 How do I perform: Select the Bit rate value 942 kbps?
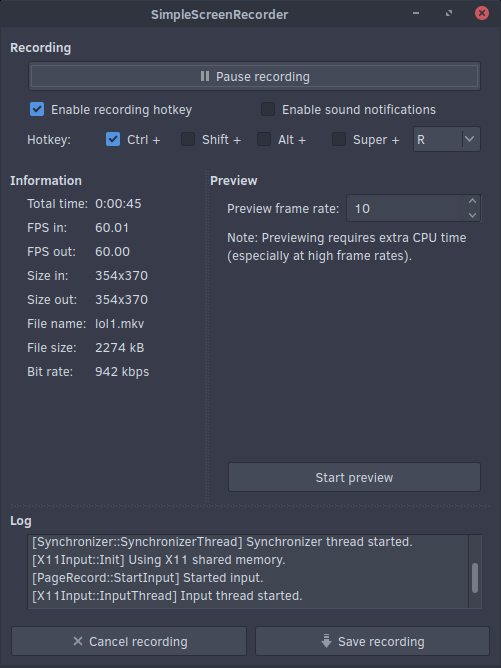[122, 371]
